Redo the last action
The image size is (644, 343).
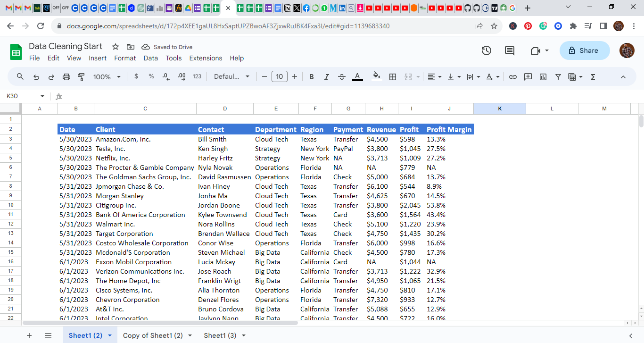click(x=51, y=76)
